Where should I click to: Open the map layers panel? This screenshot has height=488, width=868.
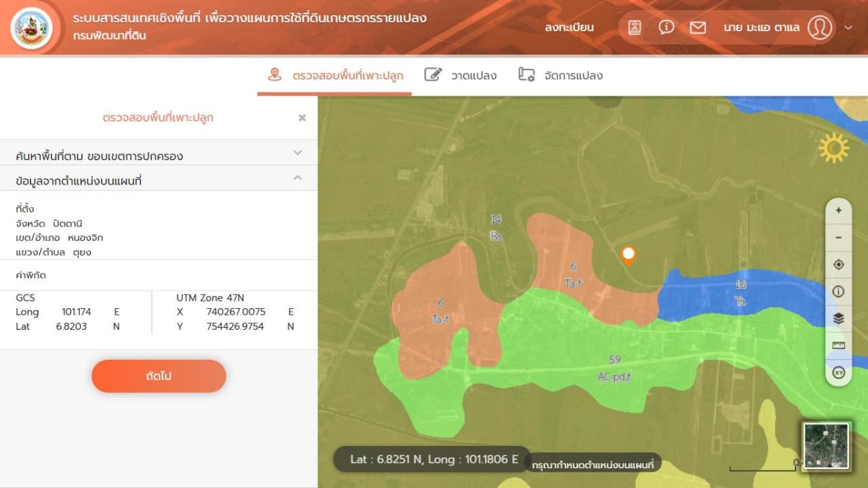tap(838, 318)
